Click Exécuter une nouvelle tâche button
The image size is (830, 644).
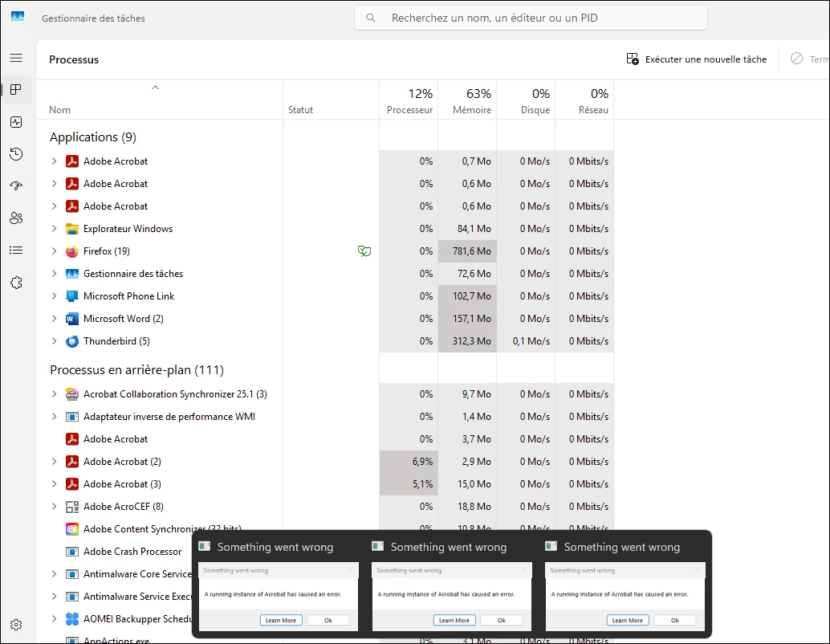click(697, 59)
